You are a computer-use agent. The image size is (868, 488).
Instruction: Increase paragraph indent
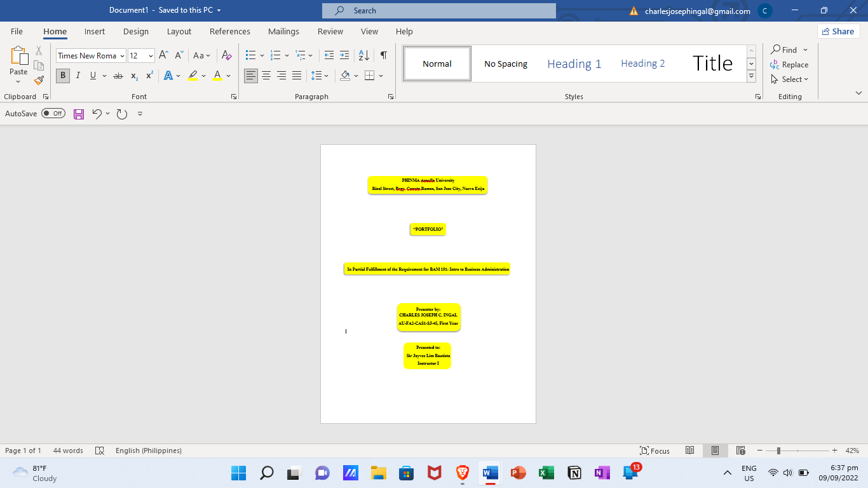point(344,55)
